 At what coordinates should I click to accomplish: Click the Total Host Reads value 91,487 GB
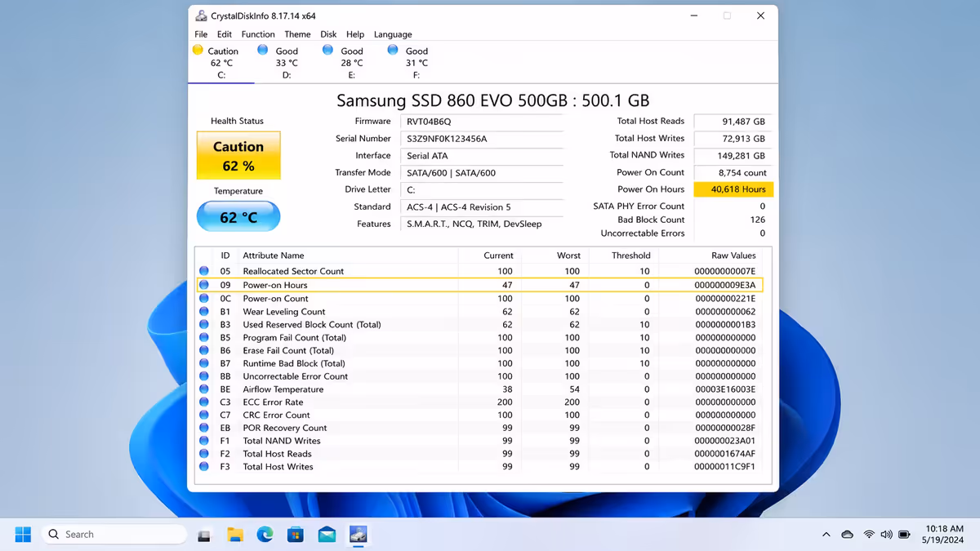pos(733,122)
